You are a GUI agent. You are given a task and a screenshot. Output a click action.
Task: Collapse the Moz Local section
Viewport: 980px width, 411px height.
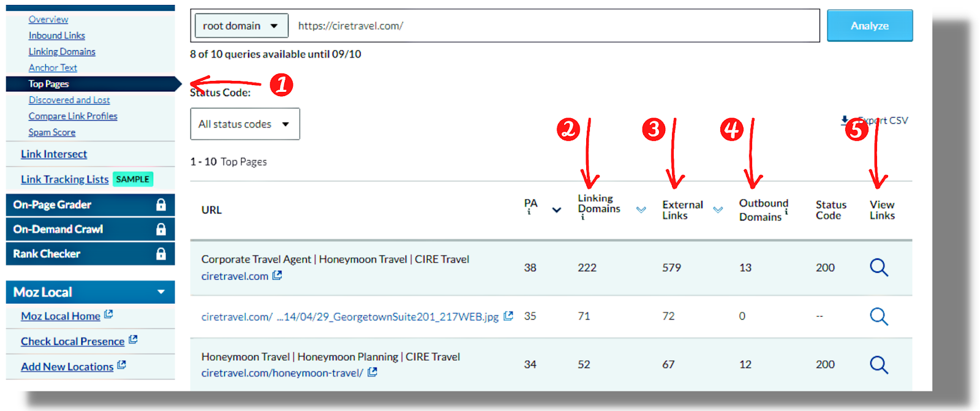point(161,292)
